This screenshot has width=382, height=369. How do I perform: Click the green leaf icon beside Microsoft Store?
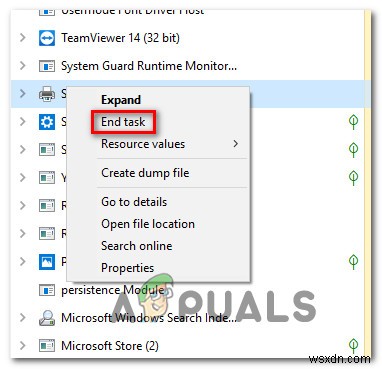pos(353,346)
